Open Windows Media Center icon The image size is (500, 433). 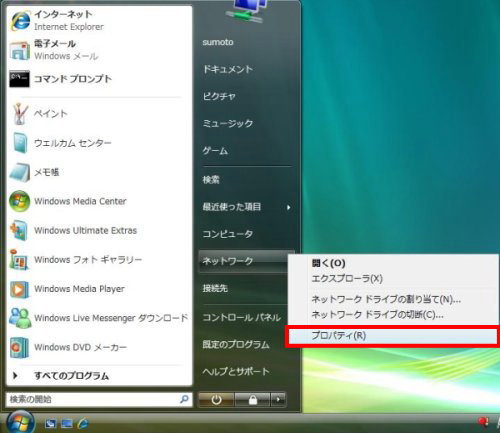pos(19,201)
